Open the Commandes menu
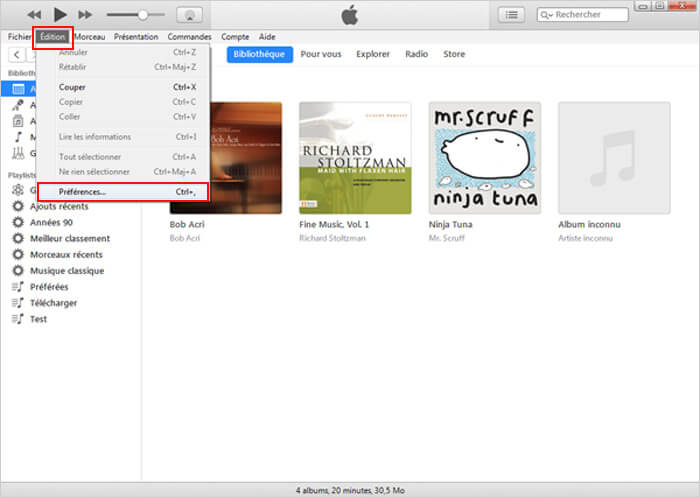Image resolution: width=700 pixels, height=498 pixels. point(189,37)
